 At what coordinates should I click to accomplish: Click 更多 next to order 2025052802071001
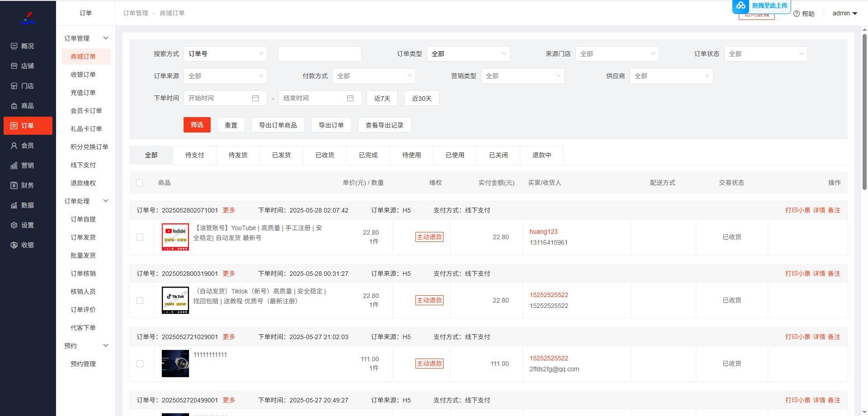pos(229,210)
